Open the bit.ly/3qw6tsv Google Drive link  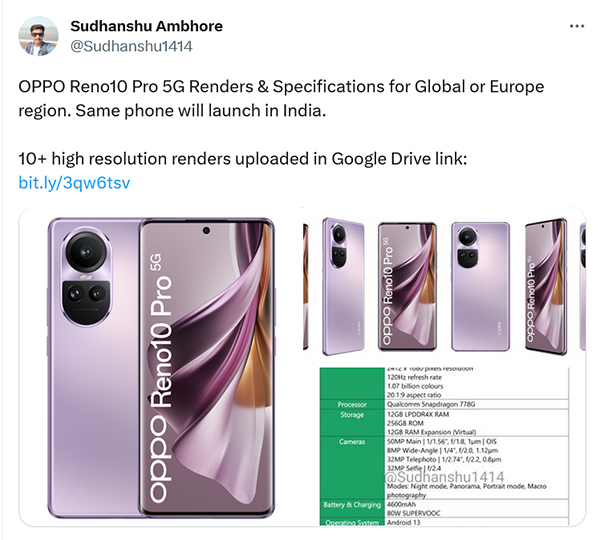pos(75,182)
